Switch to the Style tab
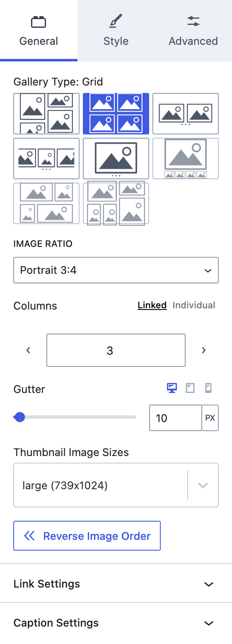Viewport: 232px width, 644px height. tap(116, 30)
